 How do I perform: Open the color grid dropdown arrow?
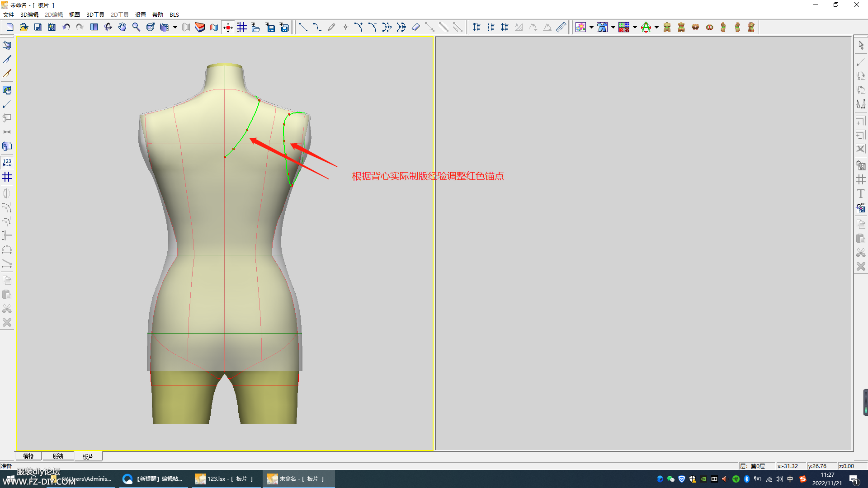635,28
